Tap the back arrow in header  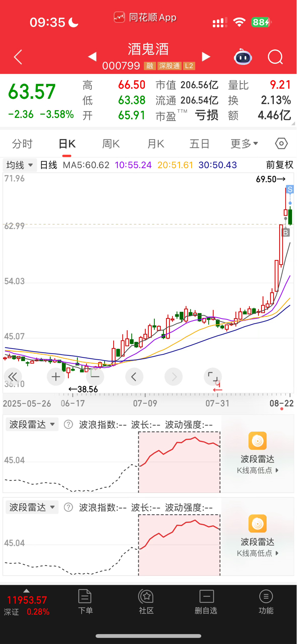[18, 57]
